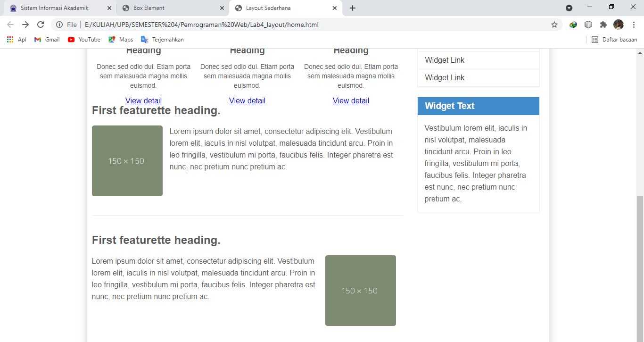Reload the current page
This screenshot has width=644, height=342.
pos(41,24)
